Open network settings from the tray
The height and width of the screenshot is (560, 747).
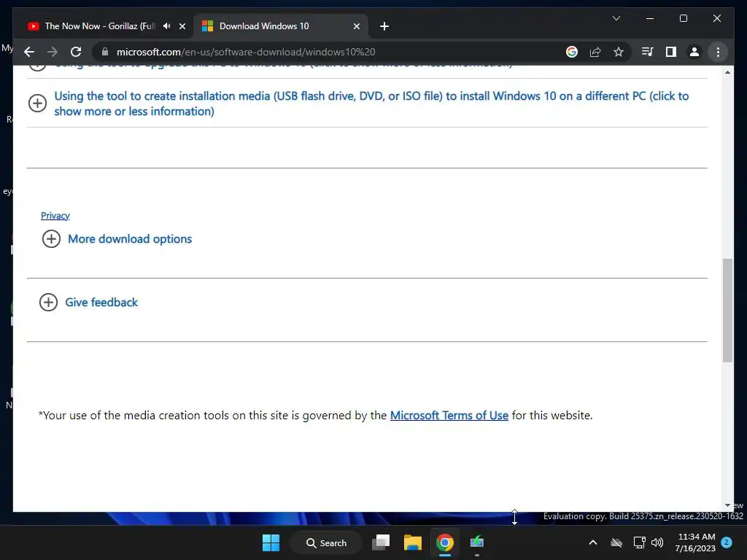pyautogui.click(x=639, y=542)
